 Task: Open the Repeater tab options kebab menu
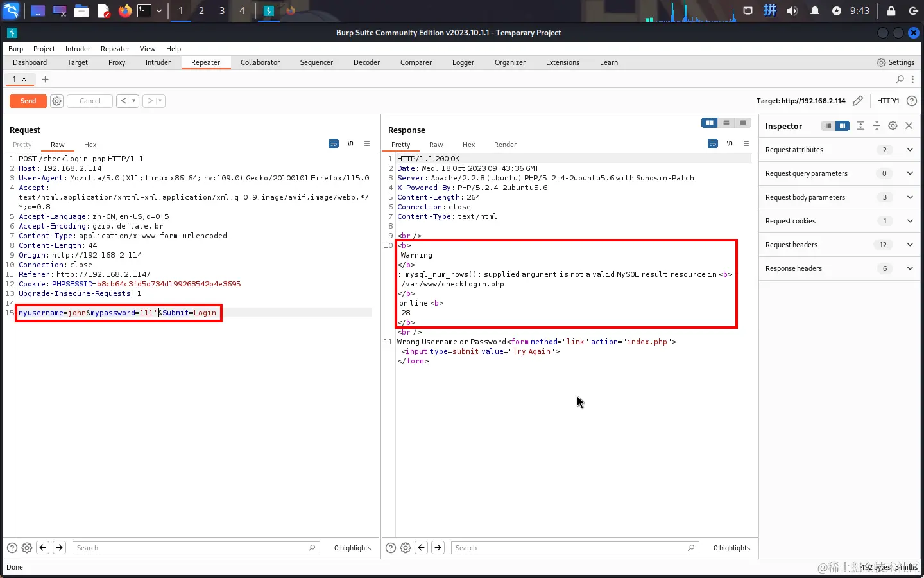click(x=912, y=79)
